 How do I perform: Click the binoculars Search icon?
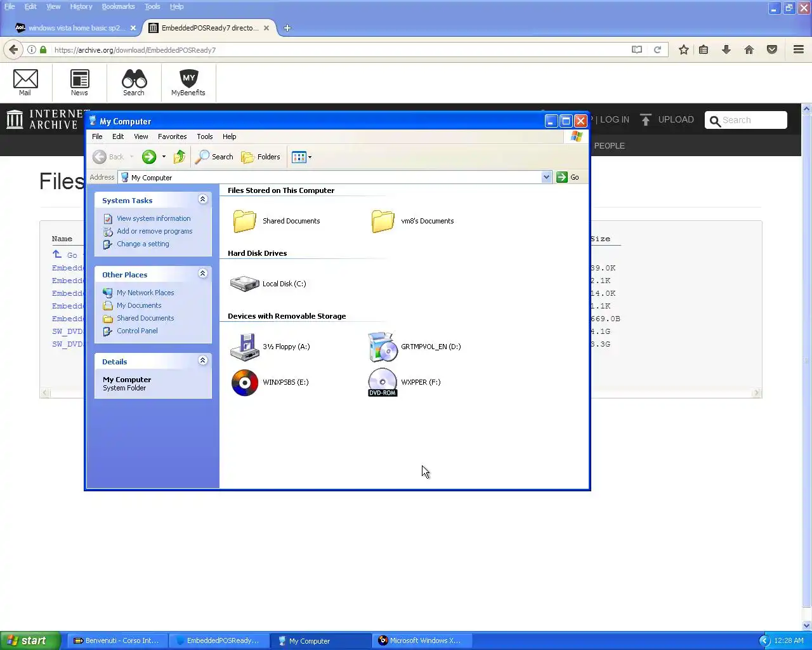point(134,83)
